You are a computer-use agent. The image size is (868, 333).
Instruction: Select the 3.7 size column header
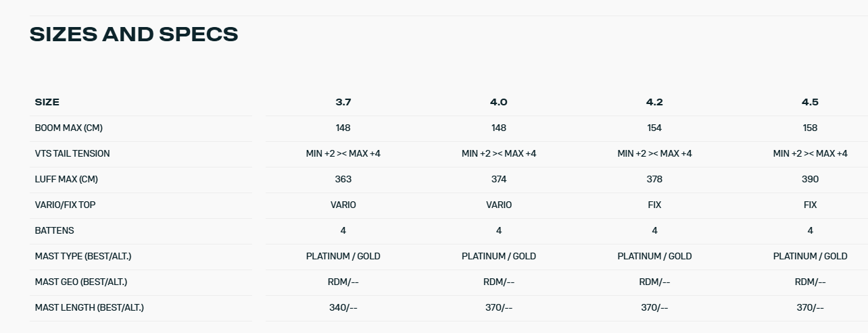click(x=343, y=102)
